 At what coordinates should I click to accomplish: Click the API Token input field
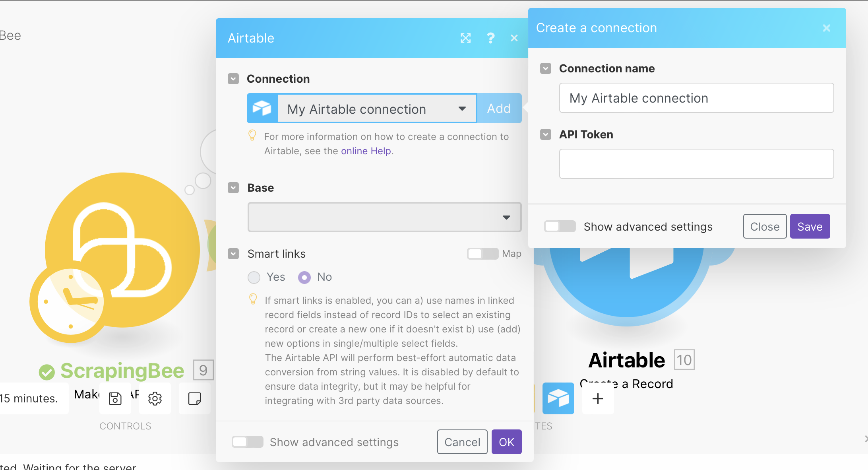pos(696,164)
